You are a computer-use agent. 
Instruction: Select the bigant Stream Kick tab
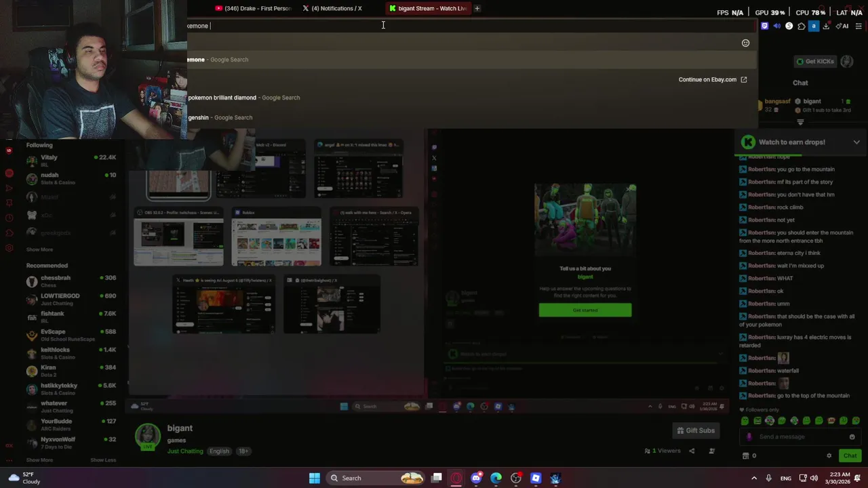(428, 8)
